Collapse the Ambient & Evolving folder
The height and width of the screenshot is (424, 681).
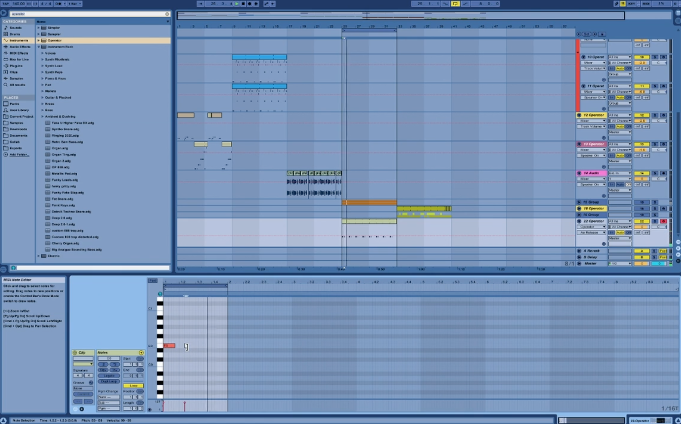point(42,116)
